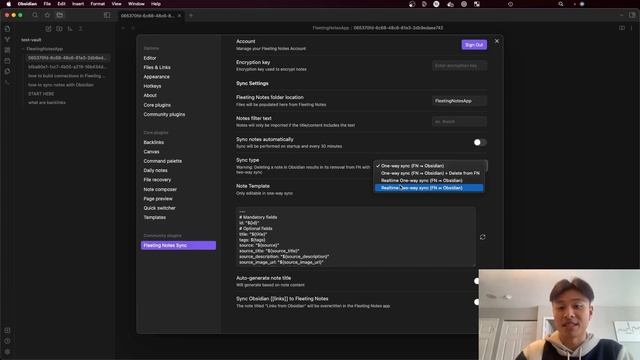
Task: Create a new folder in explorer
Action: [x=59, y=29]
